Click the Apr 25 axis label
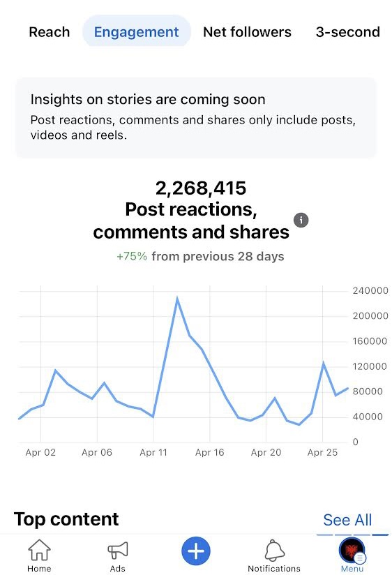392x575 pixels. 322,452
